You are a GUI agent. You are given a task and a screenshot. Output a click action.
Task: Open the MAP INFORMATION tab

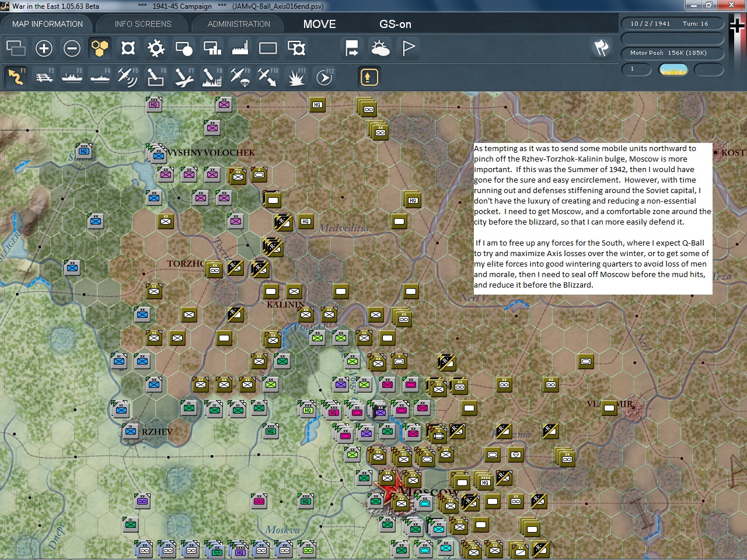tap(47, 24)
